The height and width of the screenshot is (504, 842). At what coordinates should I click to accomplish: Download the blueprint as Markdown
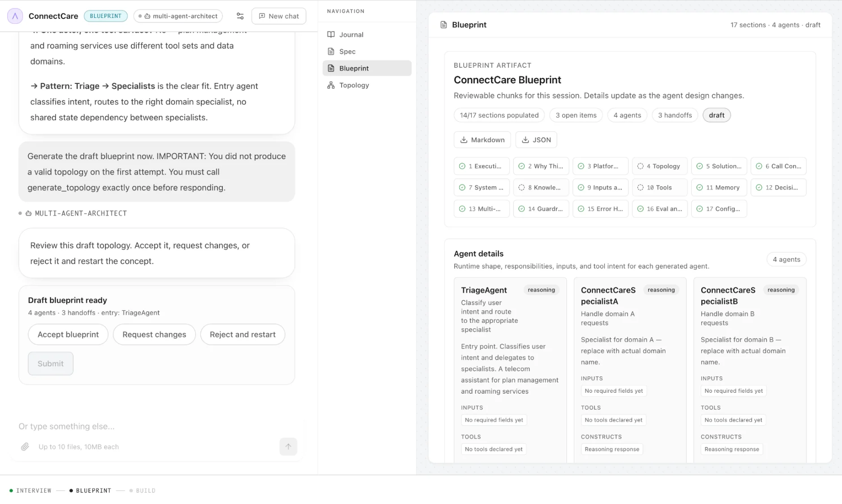point(482,140)
